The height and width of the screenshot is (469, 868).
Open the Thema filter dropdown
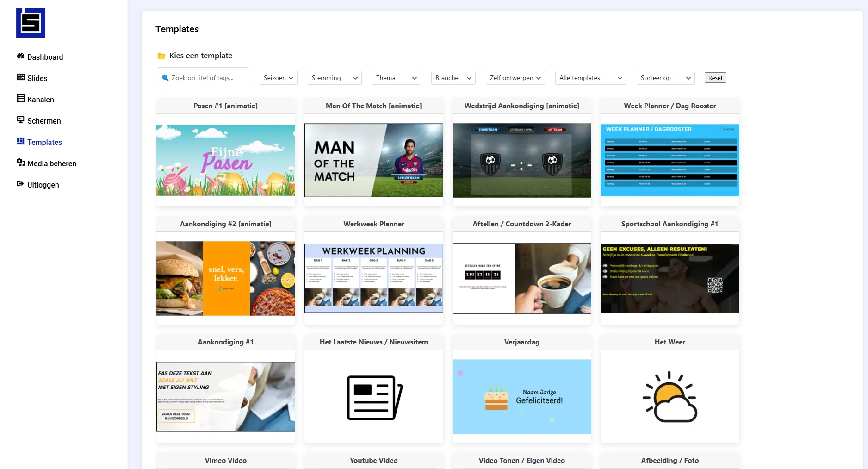tap(396, 78)
